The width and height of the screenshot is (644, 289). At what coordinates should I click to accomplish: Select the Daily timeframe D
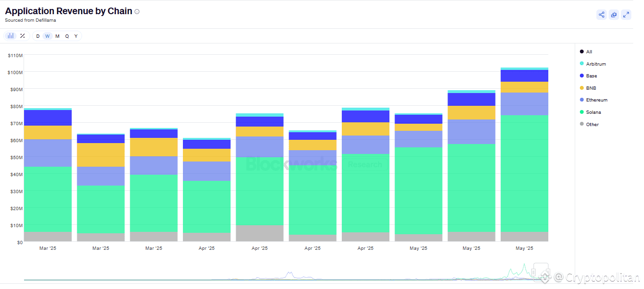point(38,35)
